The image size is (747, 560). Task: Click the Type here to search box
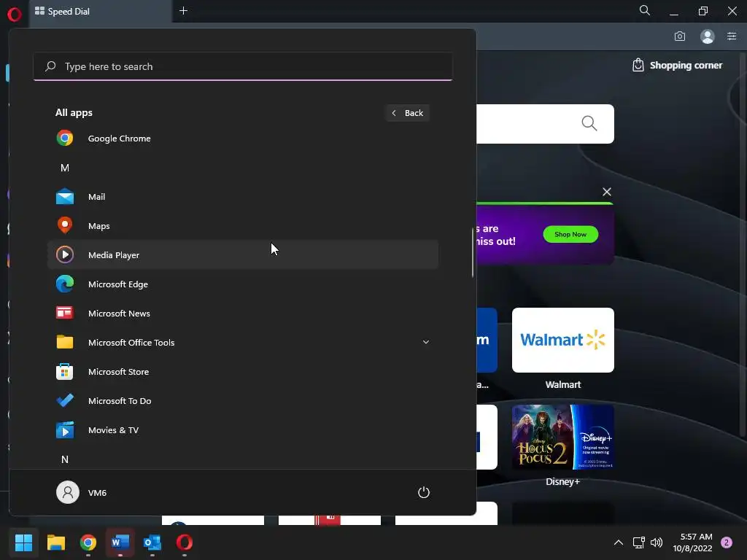coord(242,66)
